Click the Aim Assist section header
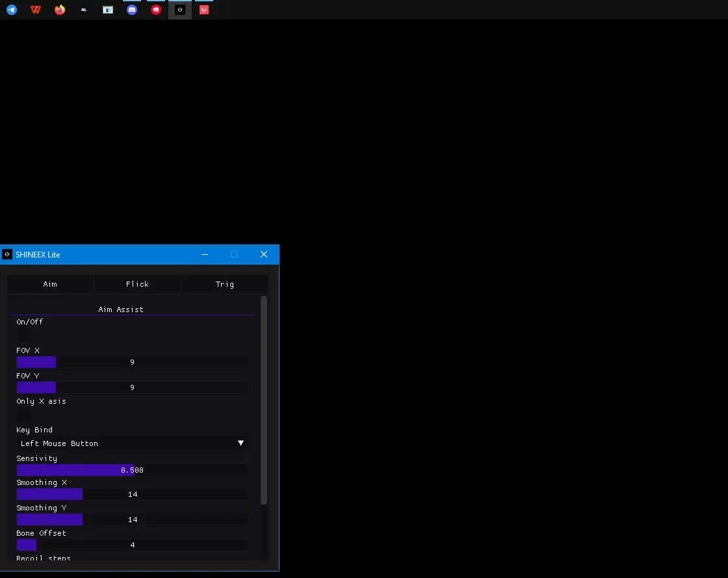 (121, 309)
